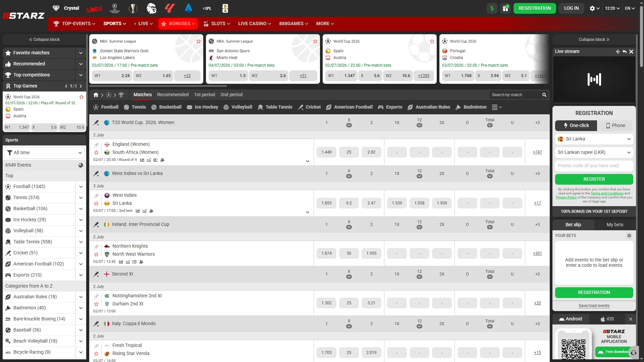Switch to the 1st period tab

tap(204, 95)
